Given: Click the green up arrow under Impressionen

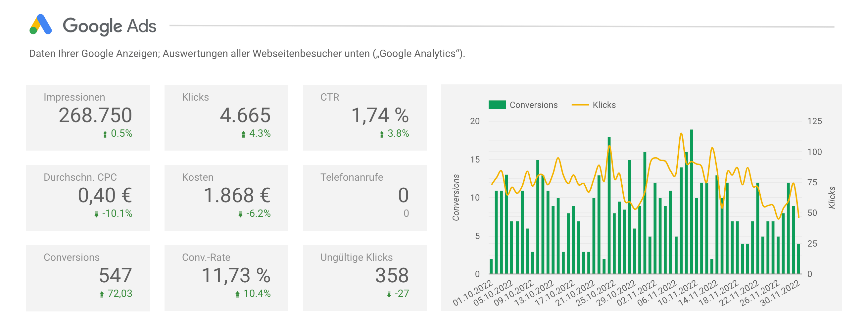Looking at the screenshot, I should click(x=105, y=134).
